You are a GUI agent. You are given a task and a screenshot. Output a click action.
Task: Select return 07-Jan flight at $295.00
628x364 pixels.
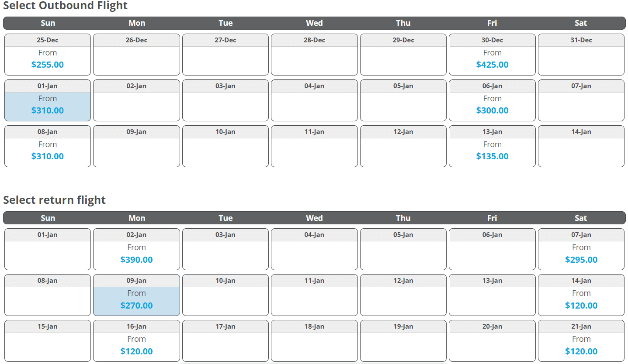[581, 254]
